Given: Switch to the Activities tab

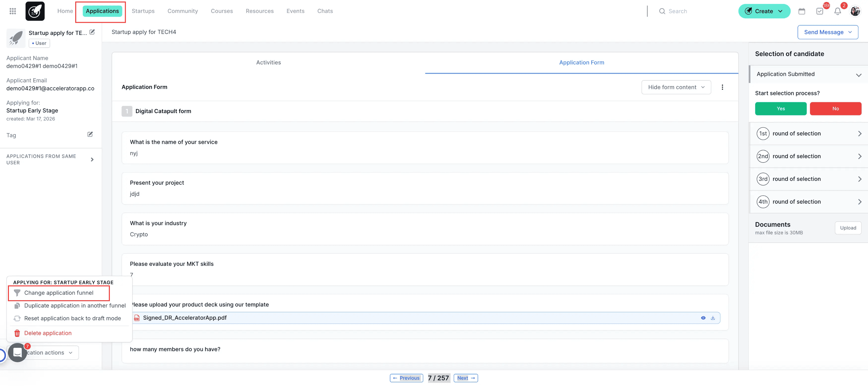Looking at the screenshot, I should [268, 62].
